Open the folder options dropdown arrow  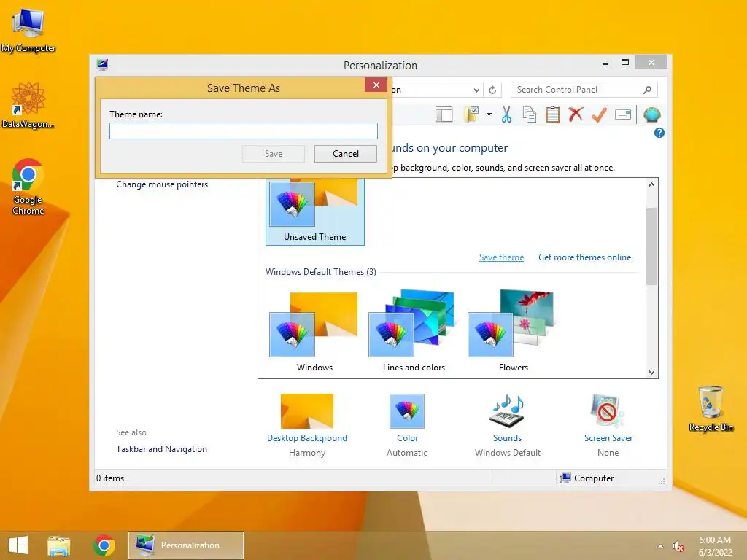pyautogui.click(x=489, y=114)
